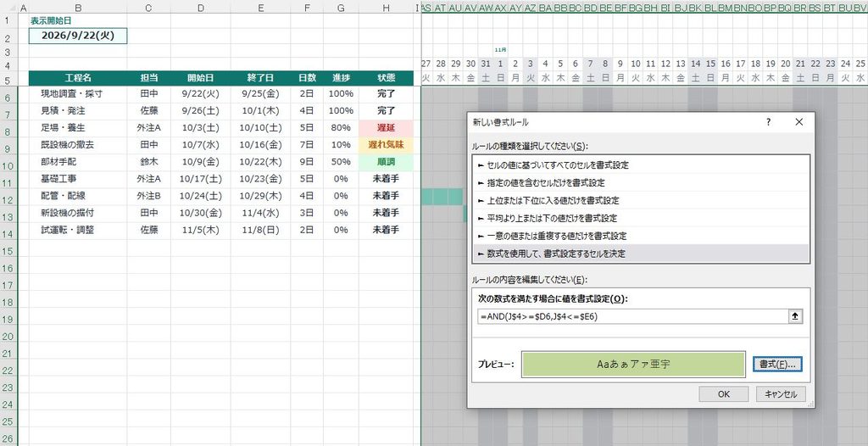Click the 鈴木 assignee cell
This screenshot has width=868, height=446.
[149, 162]
